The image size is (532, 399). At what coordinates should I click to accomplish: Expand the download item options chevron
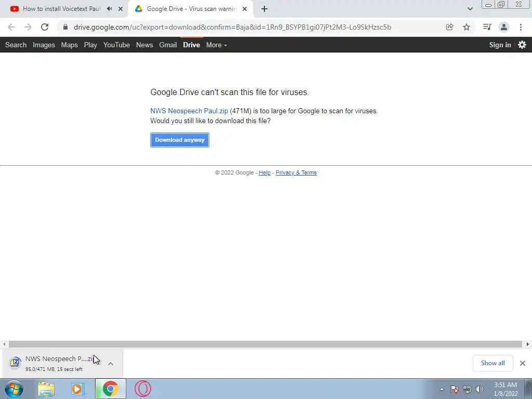pyautogui.click(x=111, y=363)
